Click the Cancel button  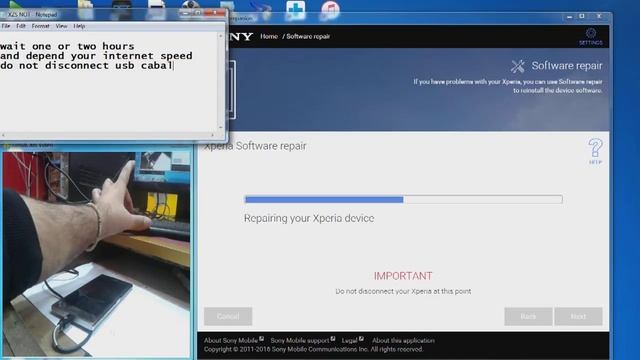tap(228, 316)
